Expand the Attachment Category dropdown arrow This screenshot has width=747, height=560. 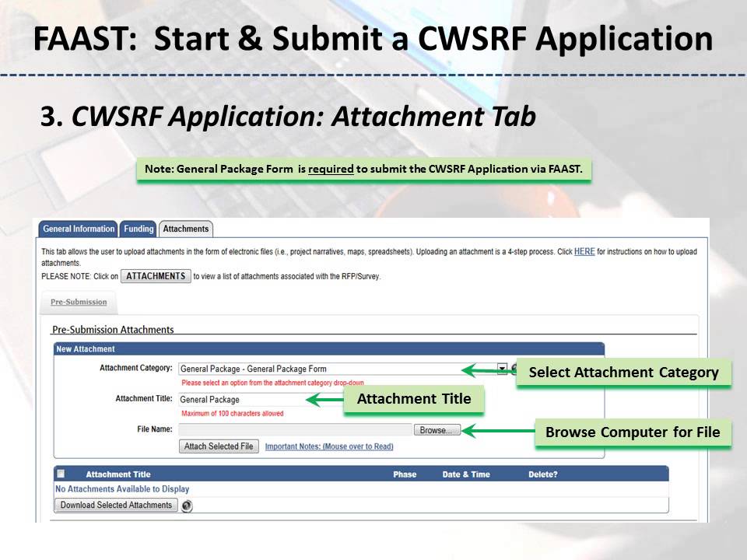(x=502, y=369)
